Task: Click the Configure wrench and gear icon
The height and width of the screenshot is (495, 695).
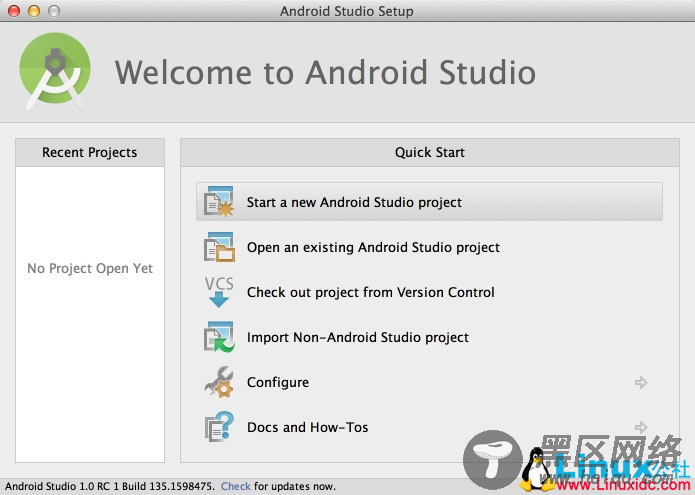Action: click(219, 382)
